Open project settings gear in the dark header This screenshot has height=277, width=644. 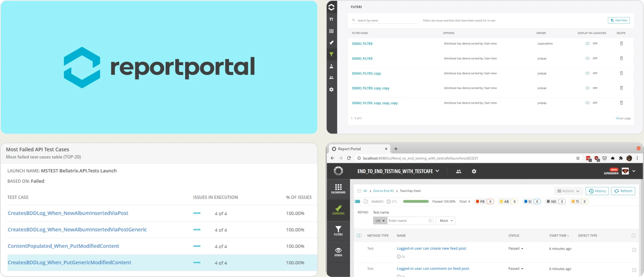pos(474,171)
